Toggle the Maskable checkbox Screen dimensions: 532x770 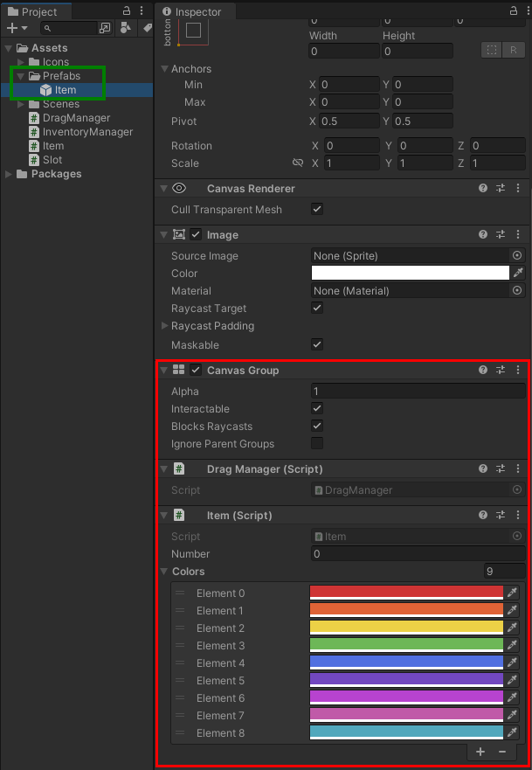point(317,344)
